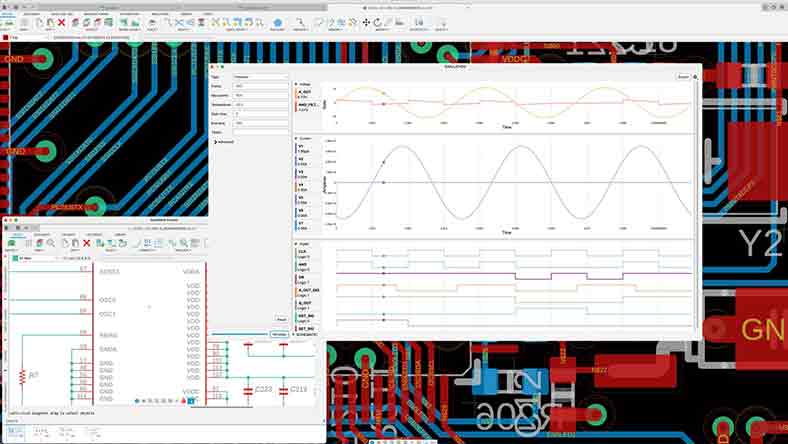
Task: Click the red warning triangle below schematic canvas
Action: click(183, 401)
